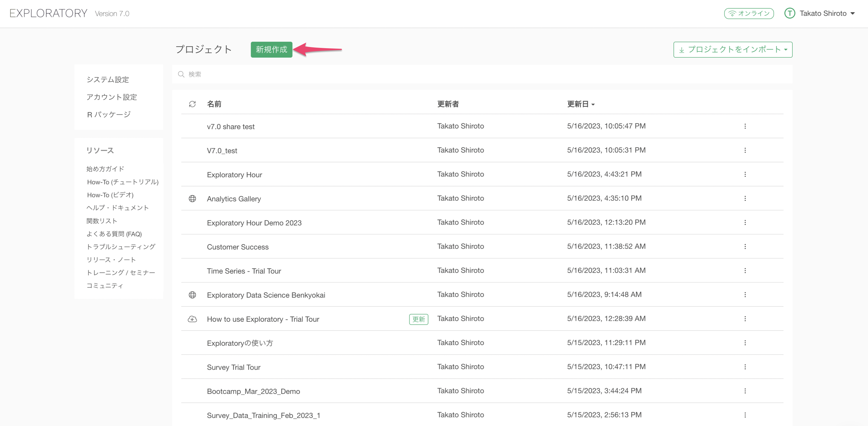Open more options for V7.0_test
This screenshot has width=868, height=426.
745,150
